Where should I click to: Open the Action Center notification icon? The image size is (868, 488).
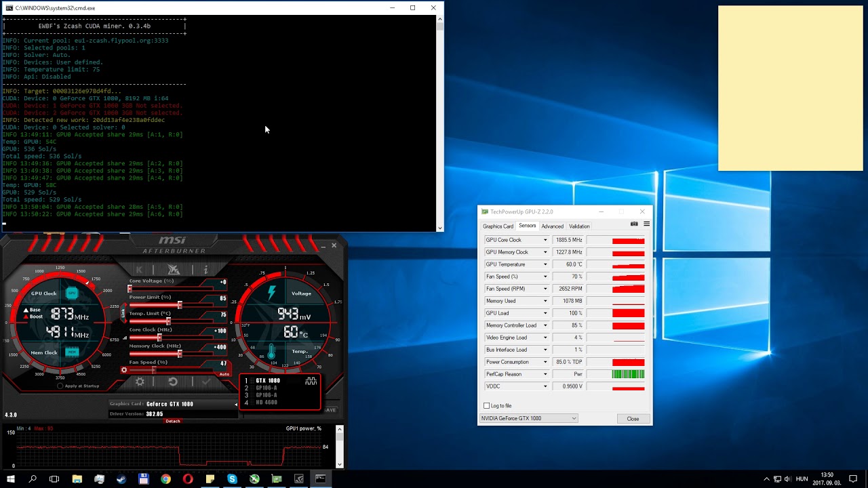pos(853,479)
